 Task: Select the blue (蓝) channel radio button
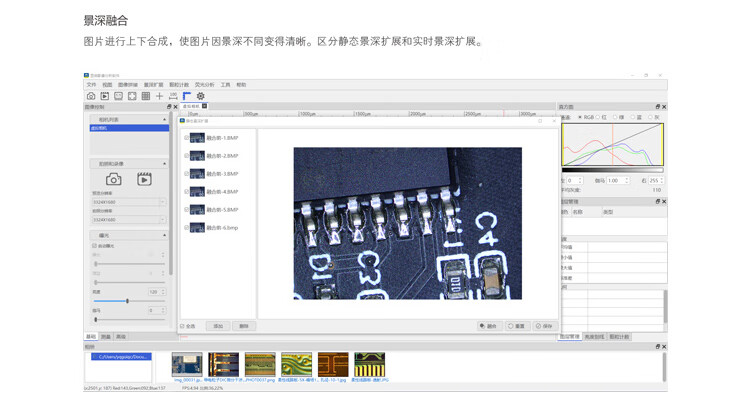[633, 117]
